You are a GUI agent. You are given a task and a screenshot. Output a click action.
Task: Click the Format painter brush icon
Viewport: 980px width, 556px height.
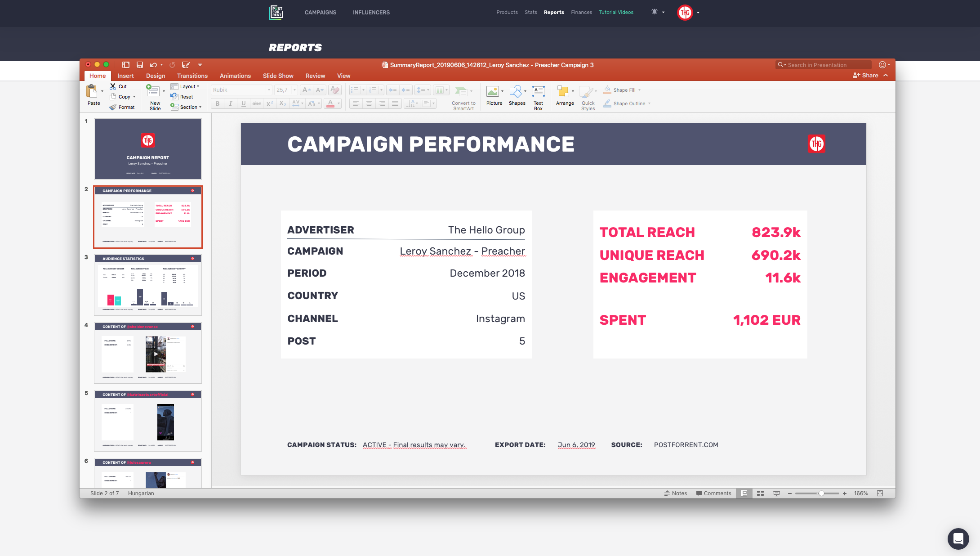(113, 107)
